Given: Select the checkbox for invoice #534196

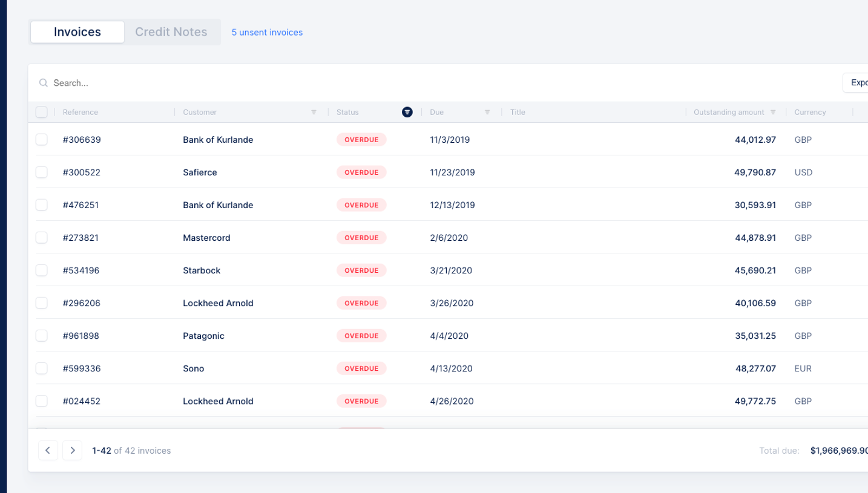Looking at the screenshot, I should pyautogui.click(x=41, y=270).
